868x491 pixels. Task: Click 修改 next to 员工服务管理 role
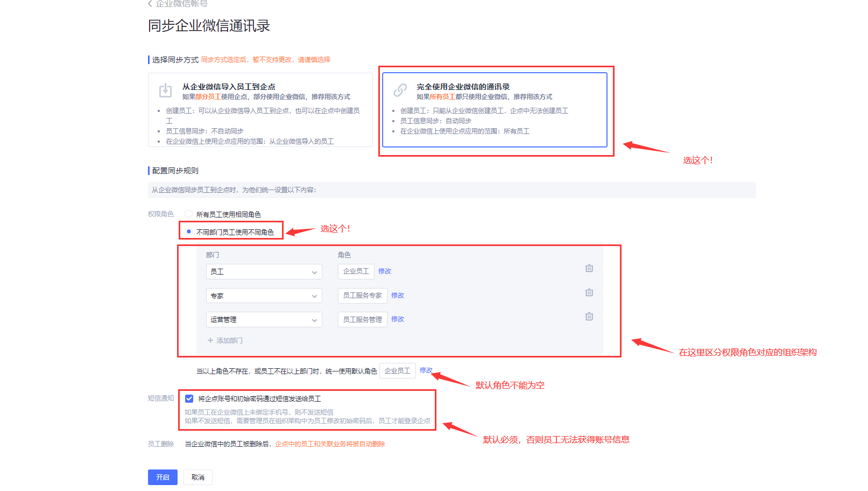coord(398,319)
